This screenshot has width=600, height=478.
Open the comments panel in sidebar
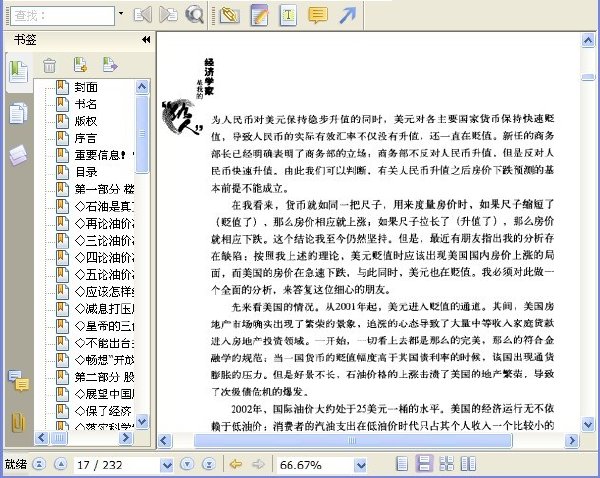(19, 380)
